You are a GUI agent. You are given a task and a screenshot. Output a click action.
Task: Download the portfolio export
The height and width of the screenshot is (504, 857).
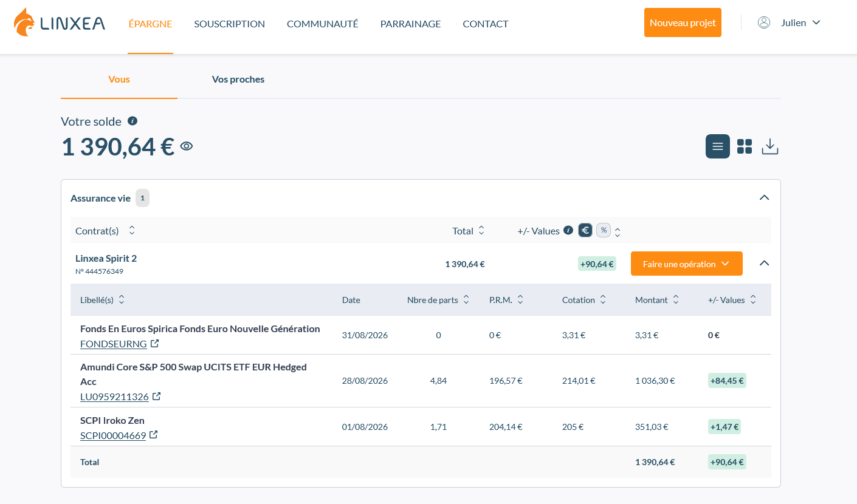(x=770, y=146)
